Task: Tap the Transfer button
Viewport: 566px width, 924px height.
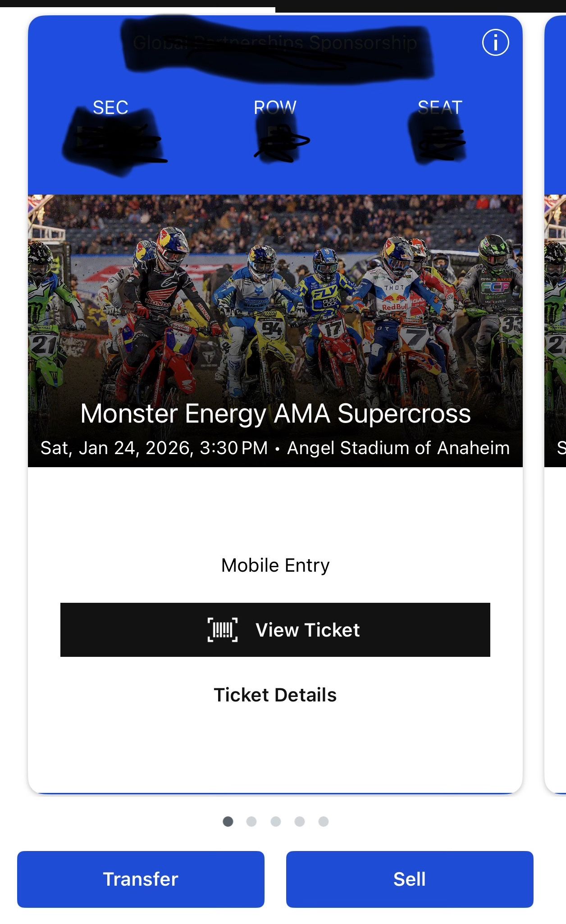Action: [x=141, y=879]
